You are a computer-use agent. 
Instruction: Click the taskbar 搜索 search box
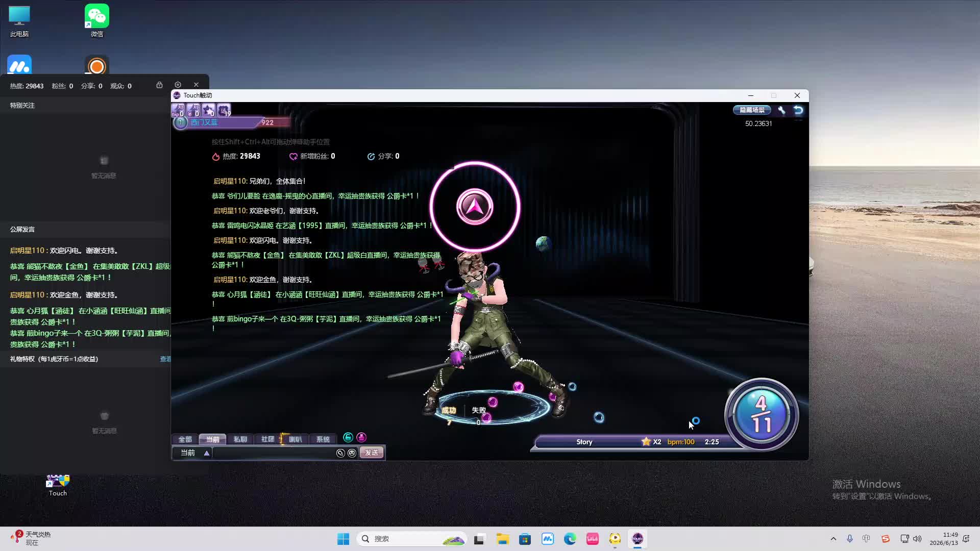(412, 539)
